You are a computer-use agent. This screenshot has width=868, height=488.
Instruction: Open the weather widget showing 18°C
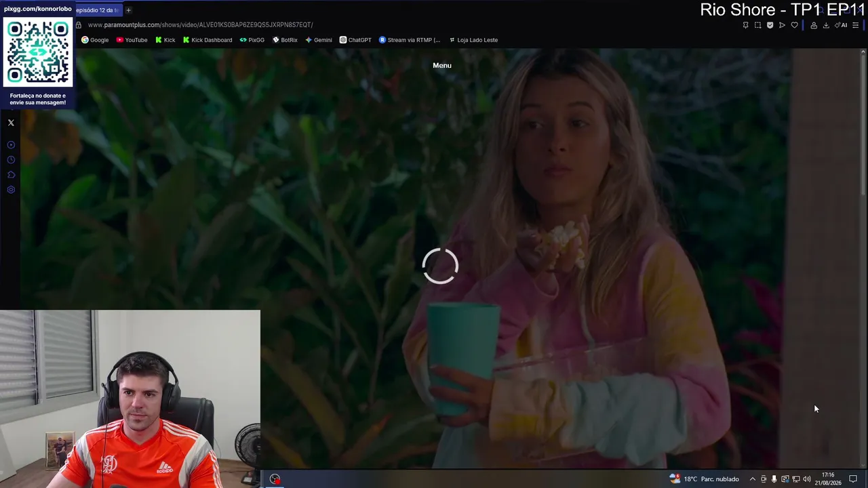click(704, 479)
